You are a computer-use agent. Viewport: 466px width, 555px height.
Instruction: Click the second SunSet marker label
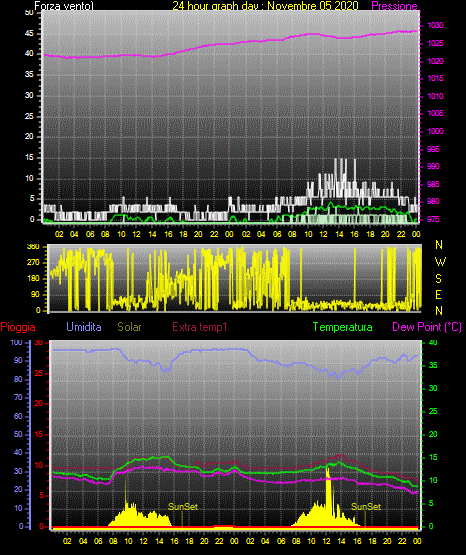click(x=366, y=507)
